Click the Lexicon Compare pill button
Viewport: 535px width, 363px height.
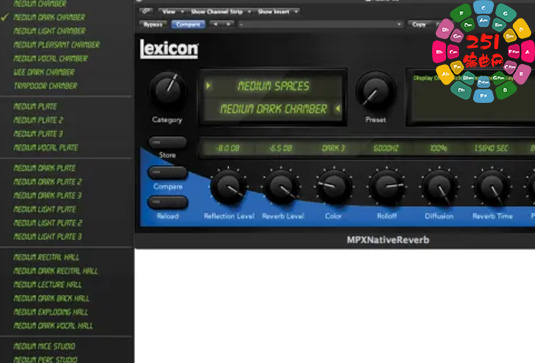168,172
